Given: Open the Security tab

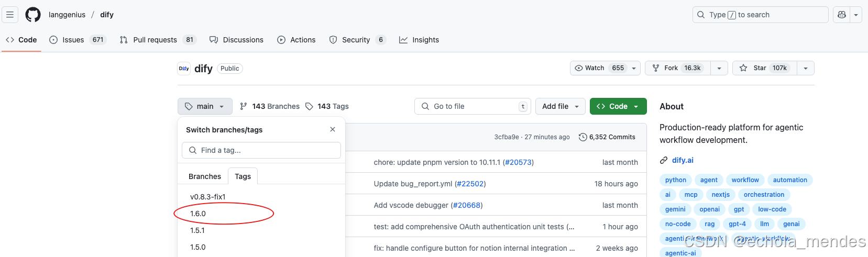Looking at the screenshot, I should pos(357,40).
